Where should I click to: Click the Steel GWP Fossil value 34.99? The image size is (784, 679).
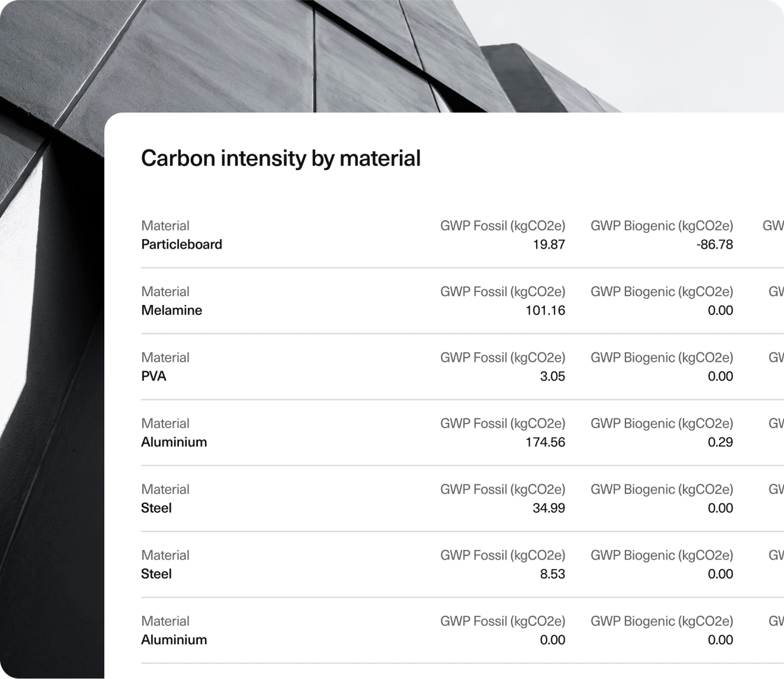tap(549, 508)
